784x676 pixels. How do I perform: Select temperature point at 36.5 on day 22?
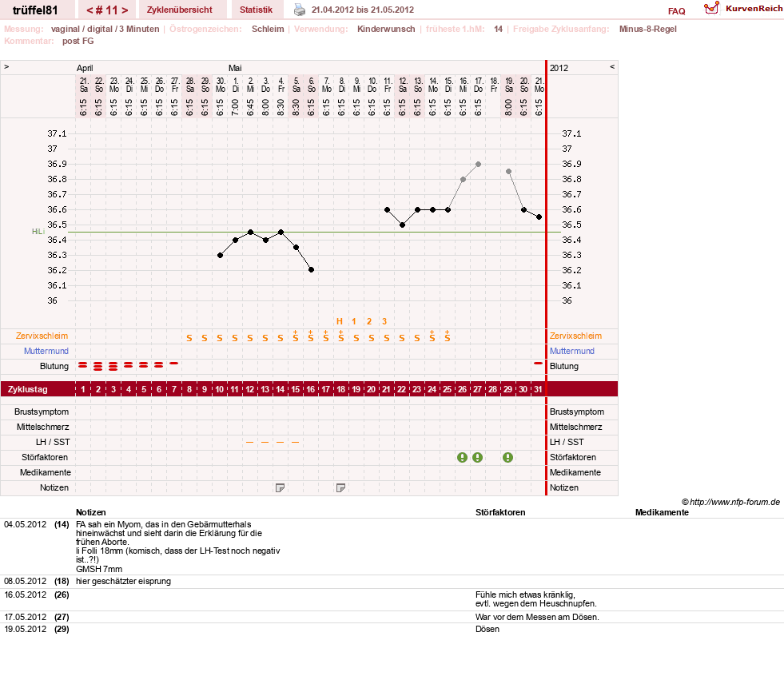click(403, 225)
